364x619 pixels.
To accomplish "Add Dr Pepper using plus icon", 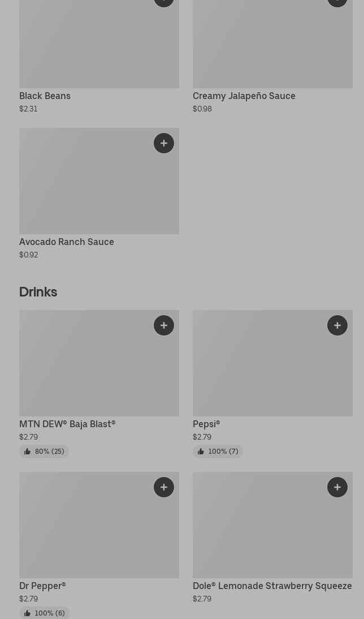I will (164, 487).
